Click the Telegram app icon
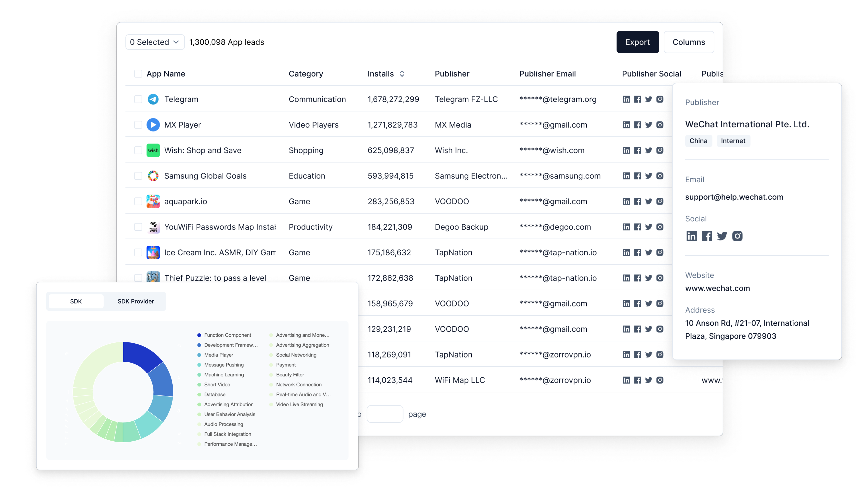This screenshot has height=490, width=868. click(x=153, y=99)
